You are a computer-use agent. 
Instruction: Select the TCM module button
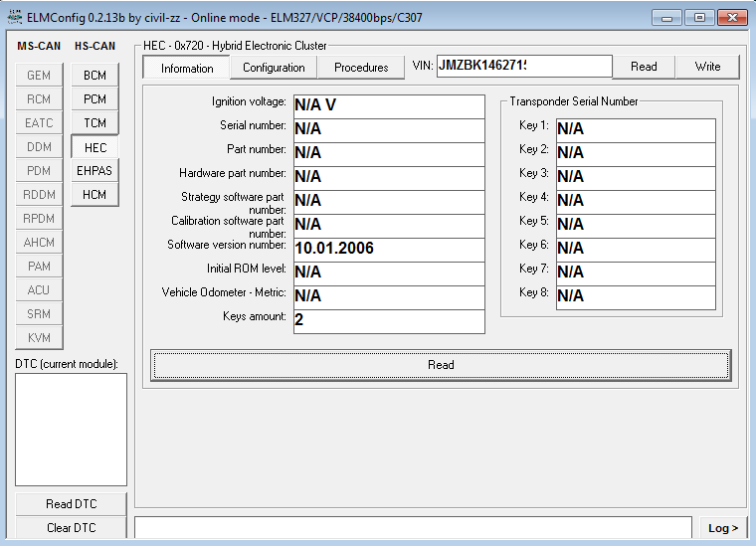coord(94,123)
